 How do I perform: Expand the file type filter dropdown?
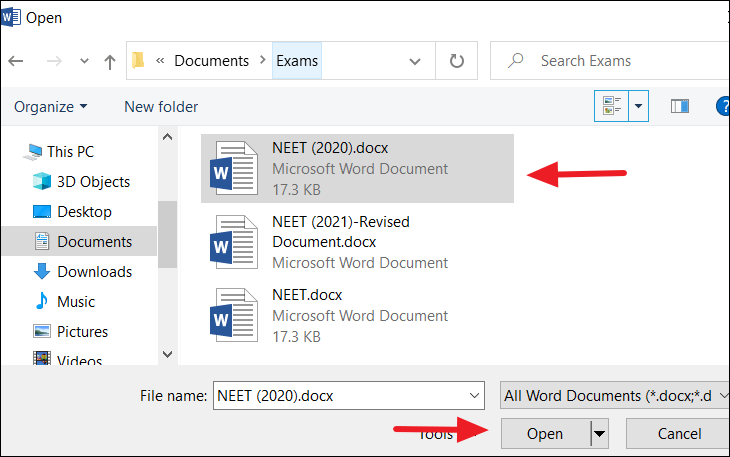pos(610,395)
